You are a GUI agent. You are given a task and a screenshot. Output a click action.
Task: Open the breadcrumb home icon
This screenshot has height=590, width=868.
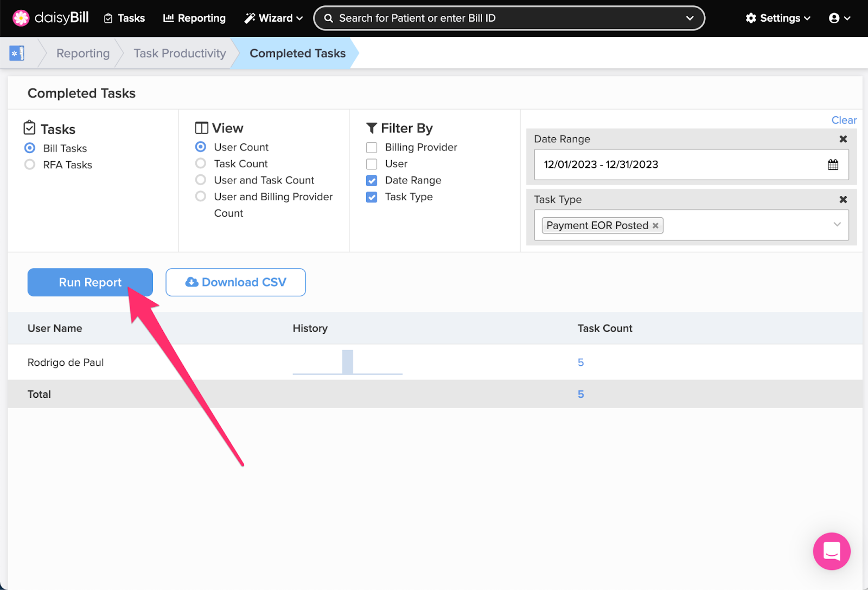pos(17,53)
